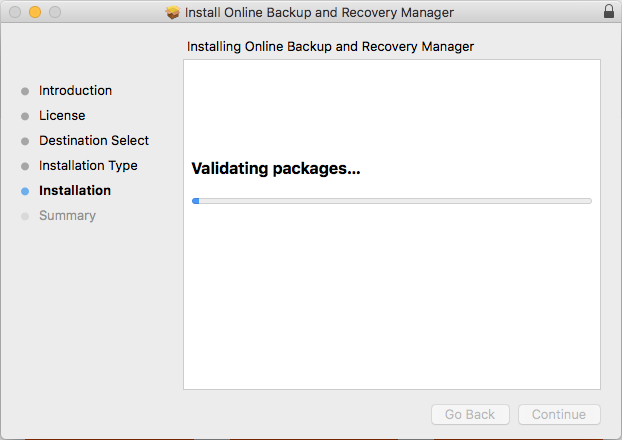Click the package installer icon in title
This screenshot has width=622, height=440.
[x=173, y=12]
